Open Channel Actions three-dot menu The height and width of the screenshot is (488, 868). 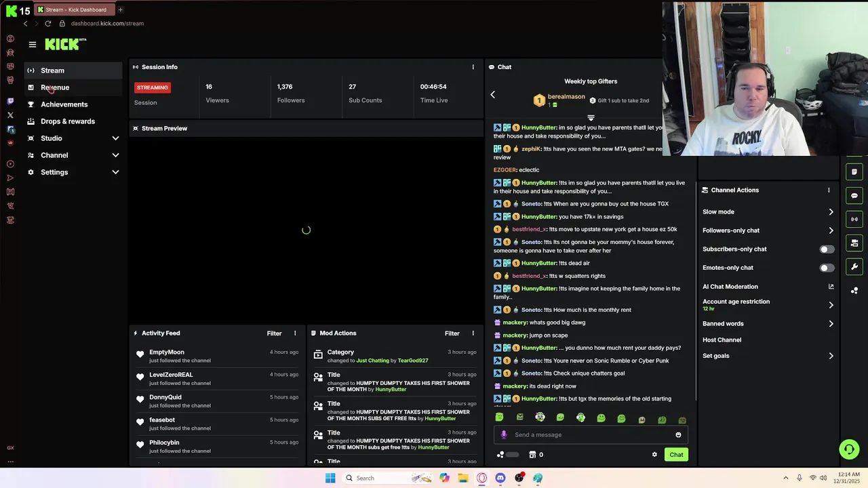pyautogui.click(x=829, y=190)
